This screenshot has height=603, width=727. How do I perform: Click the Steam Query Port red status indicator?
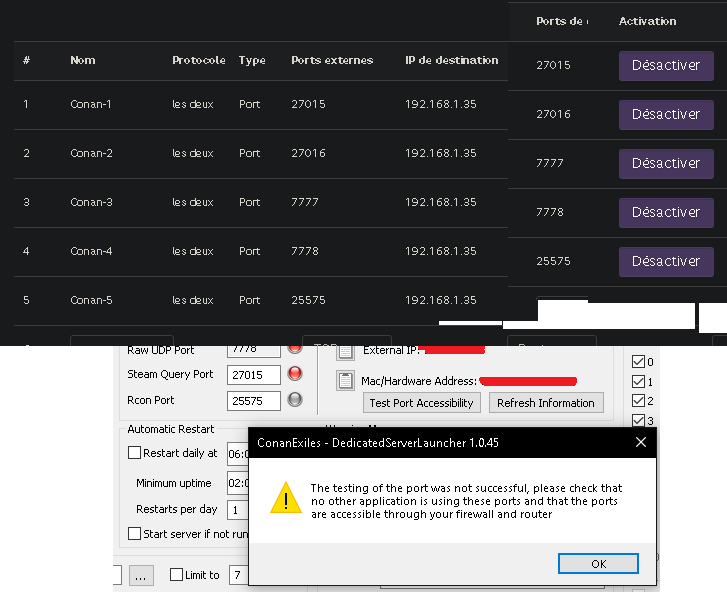pyautogui.click(x=295, y=374)
